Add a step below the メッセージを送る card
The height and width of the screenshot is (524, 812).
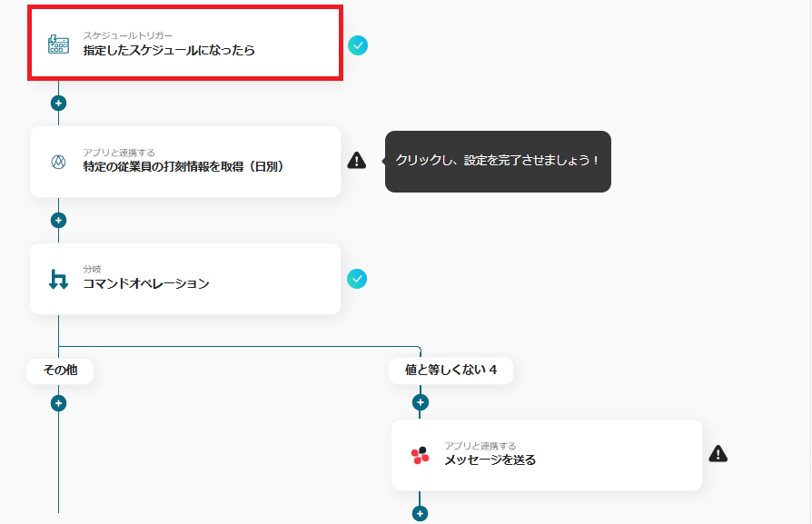[420, 514]
